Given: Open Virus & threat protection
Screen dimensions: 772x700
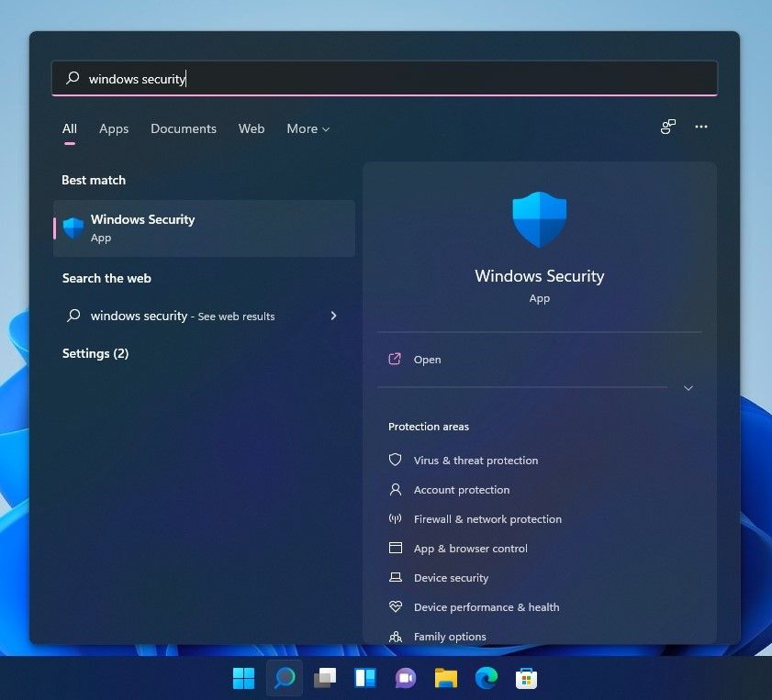Looking at the screenshot, I should tap(476, 460).
